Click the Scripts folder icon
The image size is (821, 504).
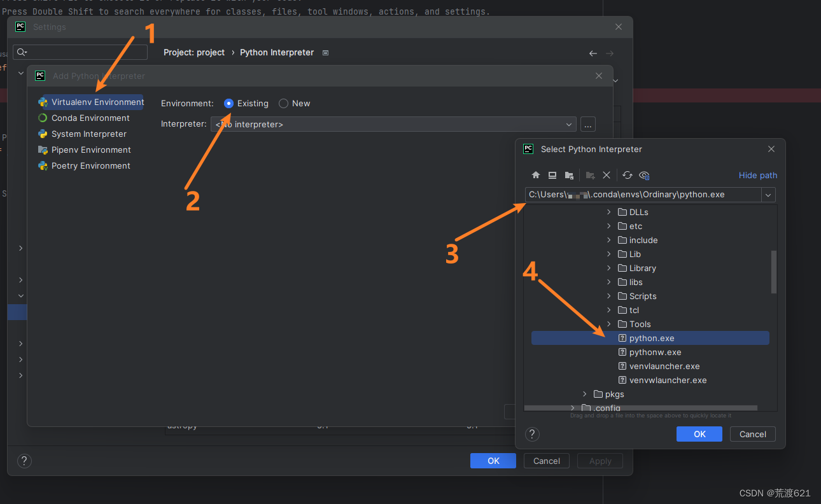coord(622,296)
